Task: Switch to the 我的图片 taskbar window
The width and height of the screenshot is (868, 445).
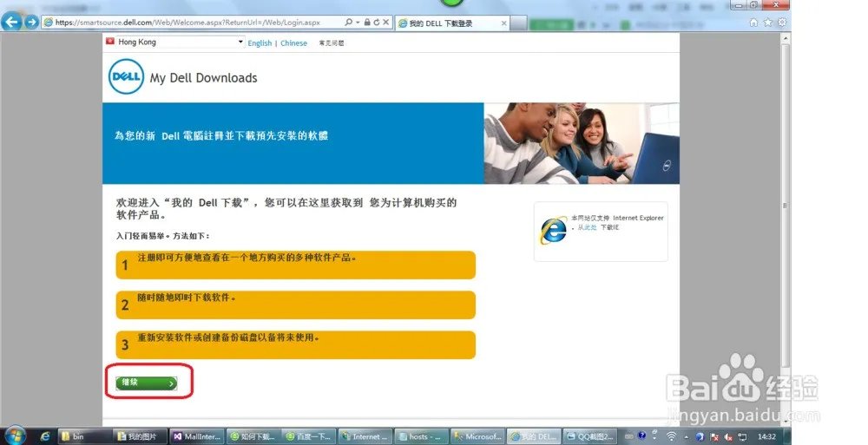Action: click(x=140, y=436)
